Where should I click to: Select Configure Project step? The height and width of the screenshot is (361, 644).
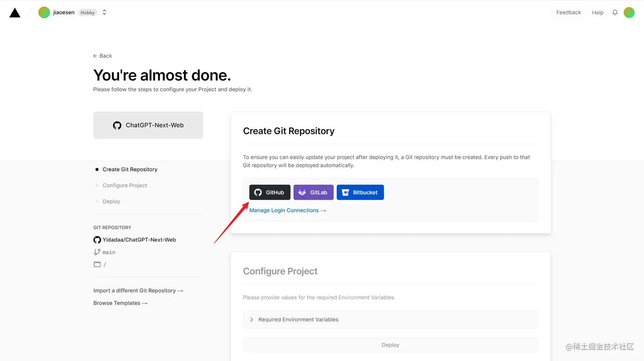tap(125, 185)
